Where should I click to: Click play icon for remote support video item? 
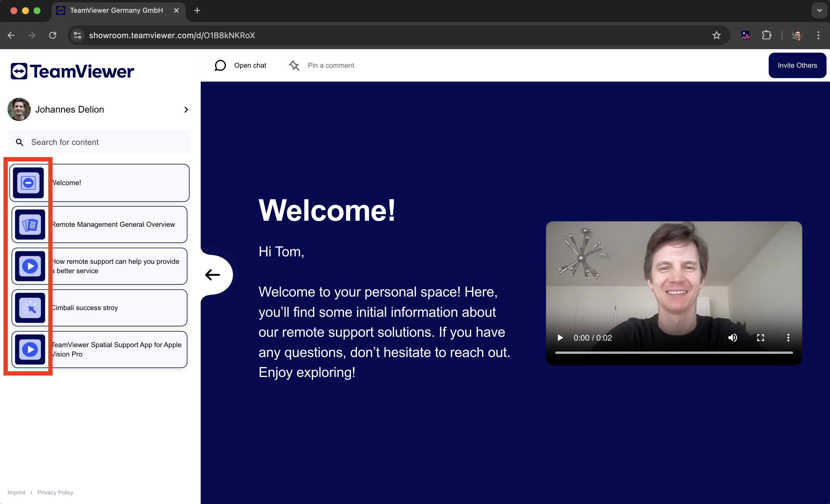click(30, 266)
